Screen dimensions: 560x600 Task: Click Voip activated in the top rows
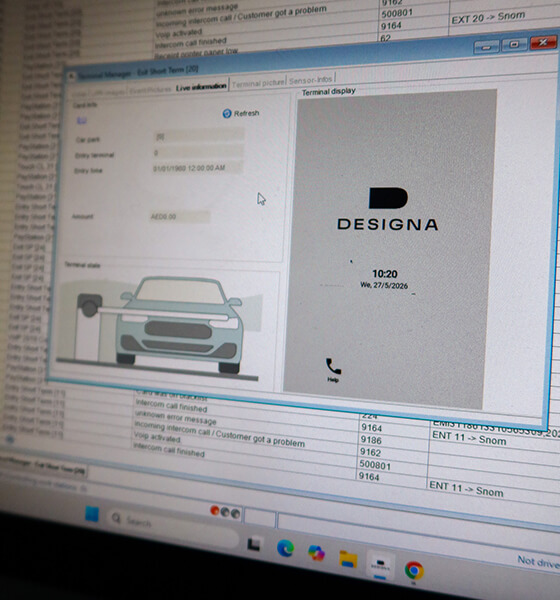tap(178, 34)
